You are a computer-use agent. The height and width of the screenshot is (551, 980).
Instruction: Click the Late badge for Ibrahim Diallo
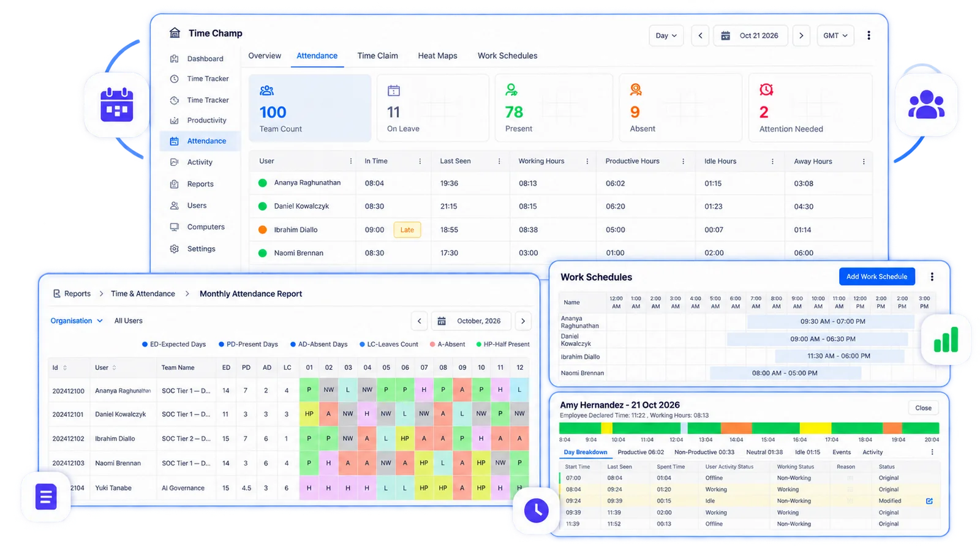[407, 230]
